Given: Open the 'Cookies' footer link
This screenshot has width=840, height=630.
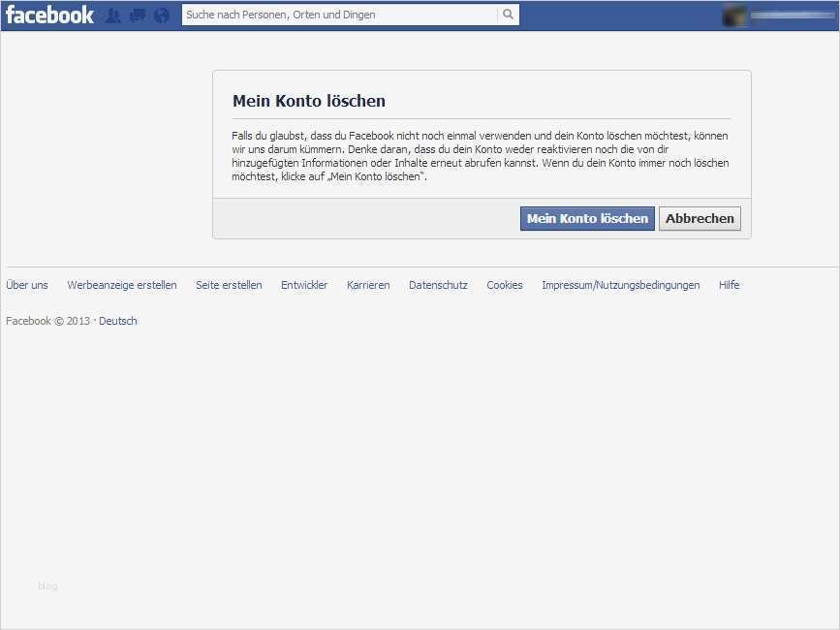Looking at the screenshot, I should (x=504, y=285).
